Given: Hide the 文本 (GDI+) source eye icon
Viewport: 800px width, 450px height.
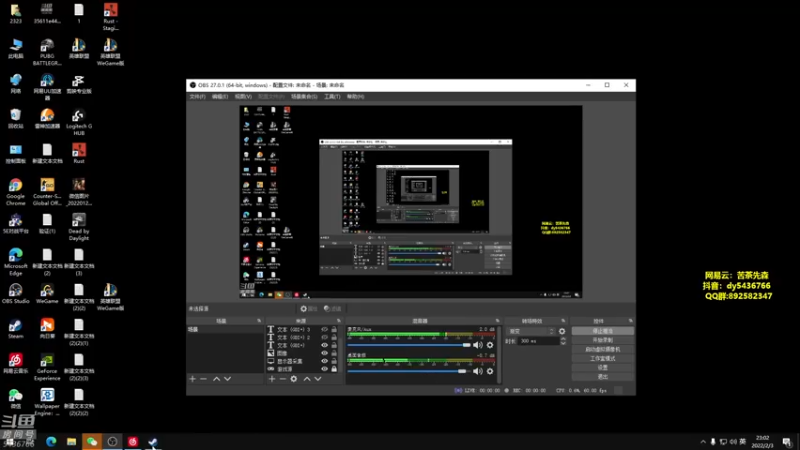Looking at the screenshot, I should click(324, 345).
